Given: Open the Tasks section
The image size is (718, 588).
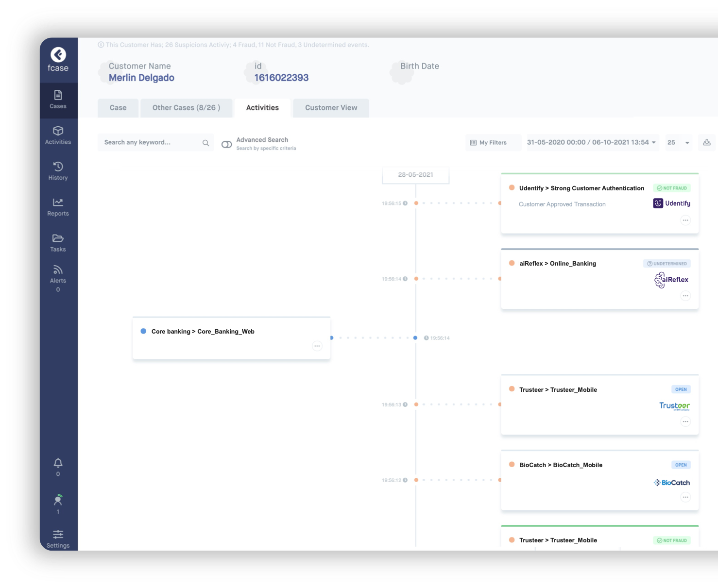Looking at the screenshot, I should pyautogui.click(x=58, y=242).
